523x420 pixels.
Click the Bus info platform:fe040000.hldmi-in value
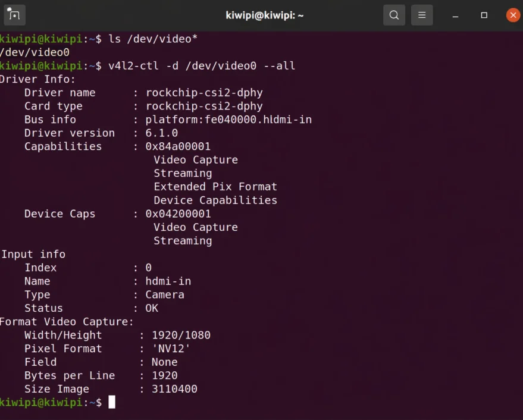228,120
